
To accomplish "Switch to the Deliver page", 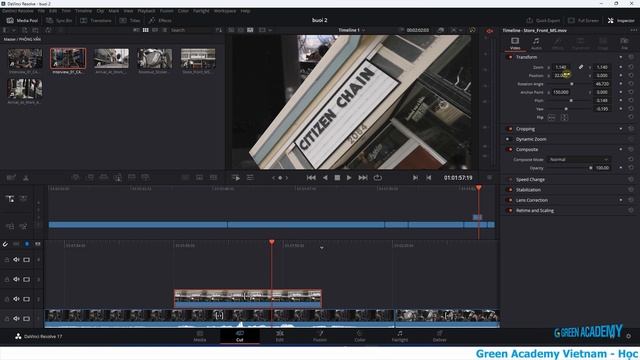I will 440,336.
